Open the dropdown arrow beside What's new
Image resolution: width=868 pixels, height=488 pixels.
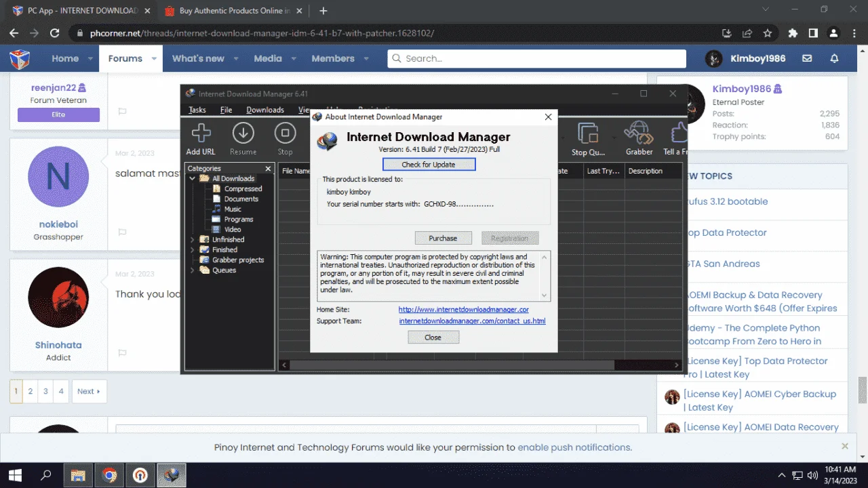pyautogui.click(x=236, y=59)
